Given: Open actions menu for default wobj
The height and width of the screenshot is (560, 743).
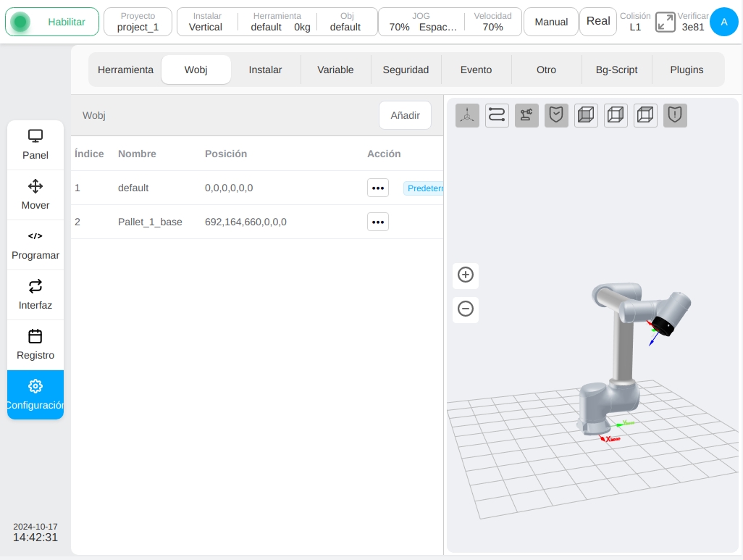Looking at the screenshot, I should click(378, 188).
